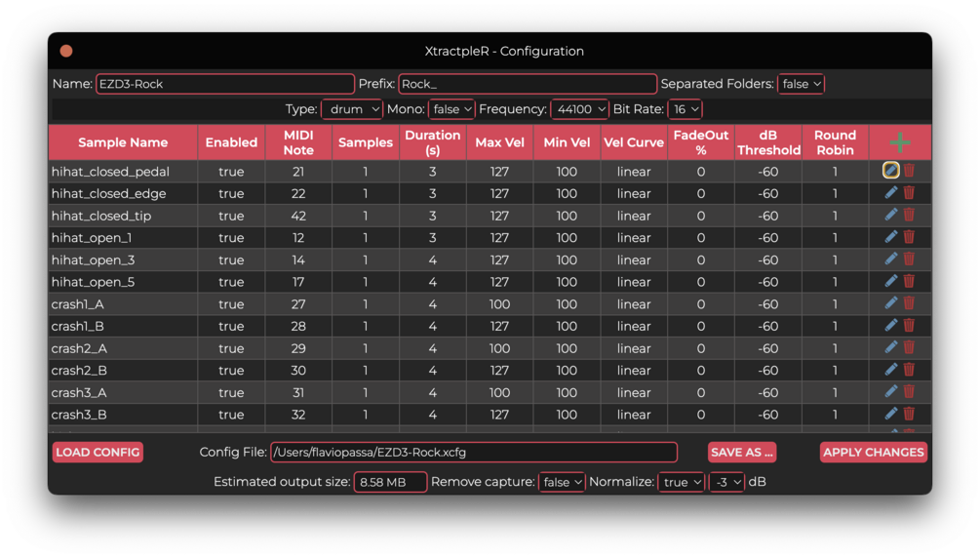
Task: Click the APPLY CHANGES button
Action: (x=873, y=453)
